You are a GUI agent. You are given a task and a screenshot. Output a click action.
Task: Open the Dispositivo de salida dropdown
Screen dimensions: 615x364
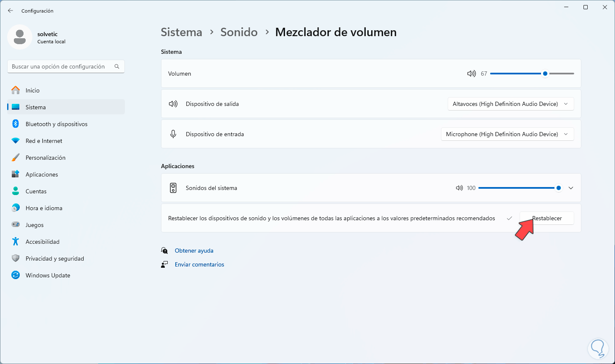(x=510, y=104)
